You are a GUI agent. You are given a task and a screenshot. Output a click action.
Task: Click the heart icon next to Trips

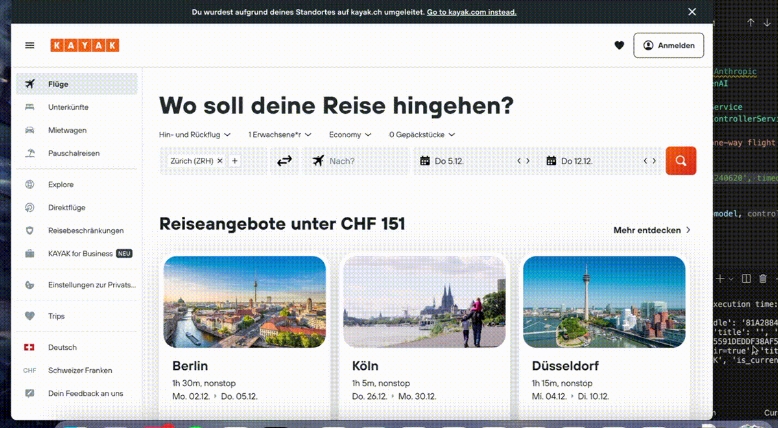coord(30,316)
